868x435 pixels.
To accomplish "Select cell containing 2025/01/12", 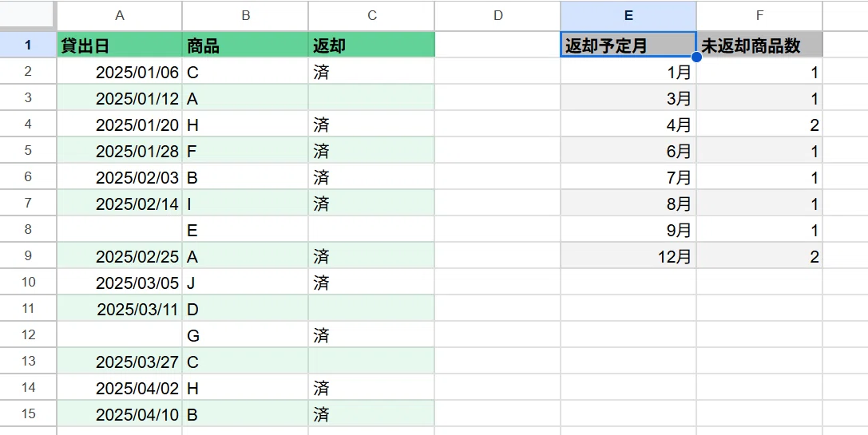I will pos(120,98).
